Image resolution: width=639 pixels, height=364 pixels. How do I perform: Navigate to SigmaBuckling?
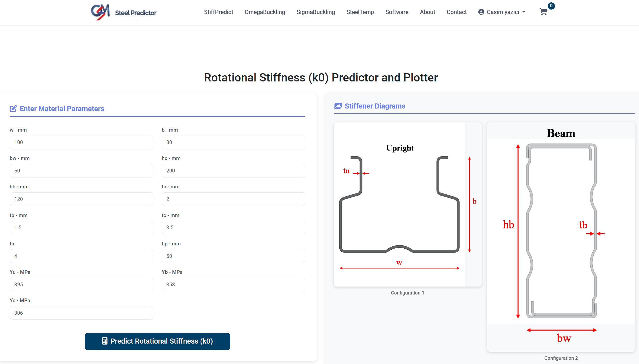[x=316, y=12]
